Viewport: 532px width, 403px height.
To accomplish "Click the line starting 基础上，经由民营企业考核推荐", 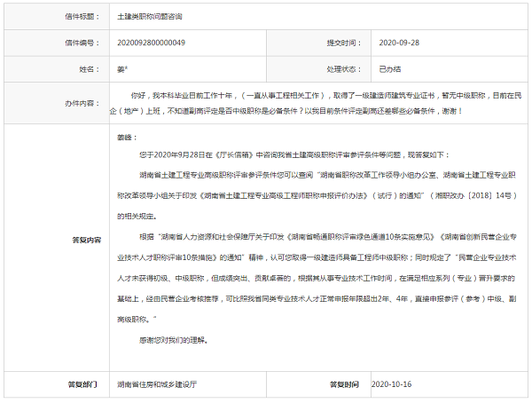I will click(317, 299).
